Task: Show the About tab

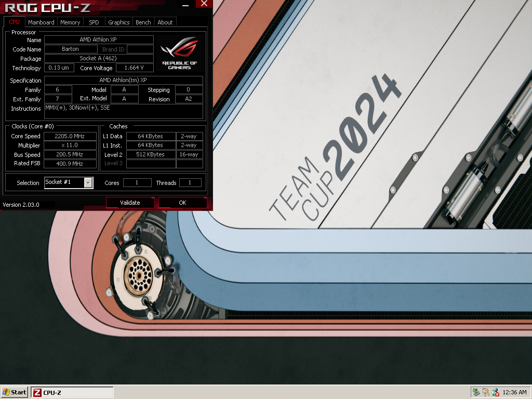Action: [x=165, y=22]
